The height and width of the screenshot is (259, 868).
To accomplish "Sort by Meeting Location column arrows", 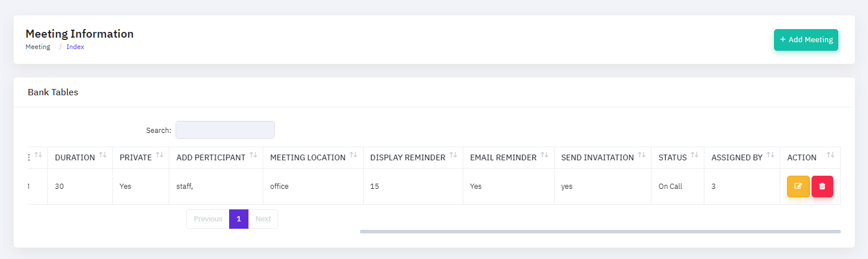I will click(x=353, y=155).
